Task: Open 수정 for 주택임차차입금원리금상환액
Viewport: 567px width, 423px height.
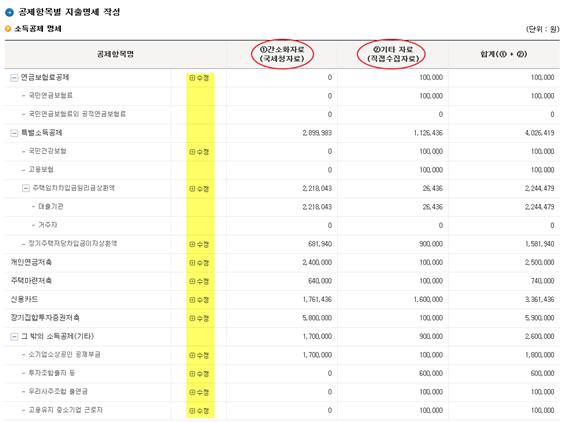Action: coord(199,189)
